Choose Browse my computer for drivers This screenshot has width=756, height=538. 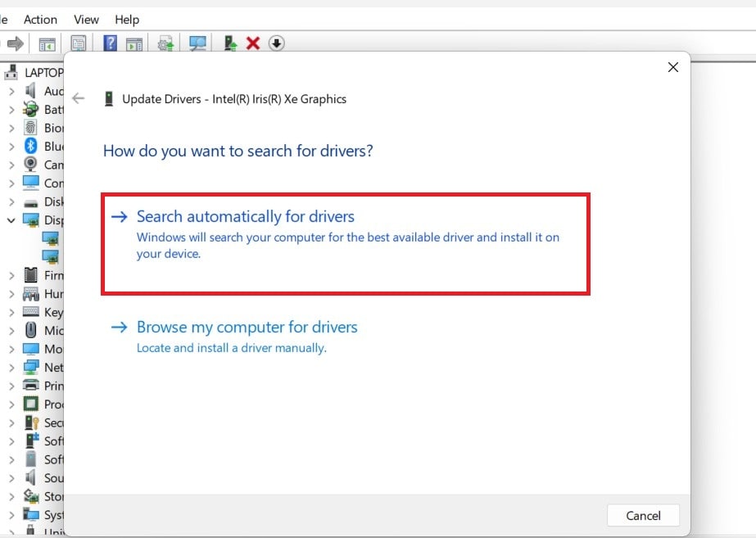234,337
